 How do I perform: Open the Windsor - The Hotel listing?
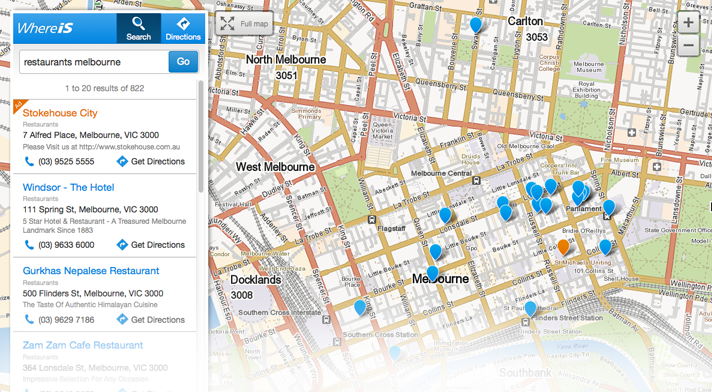(68, 187)
